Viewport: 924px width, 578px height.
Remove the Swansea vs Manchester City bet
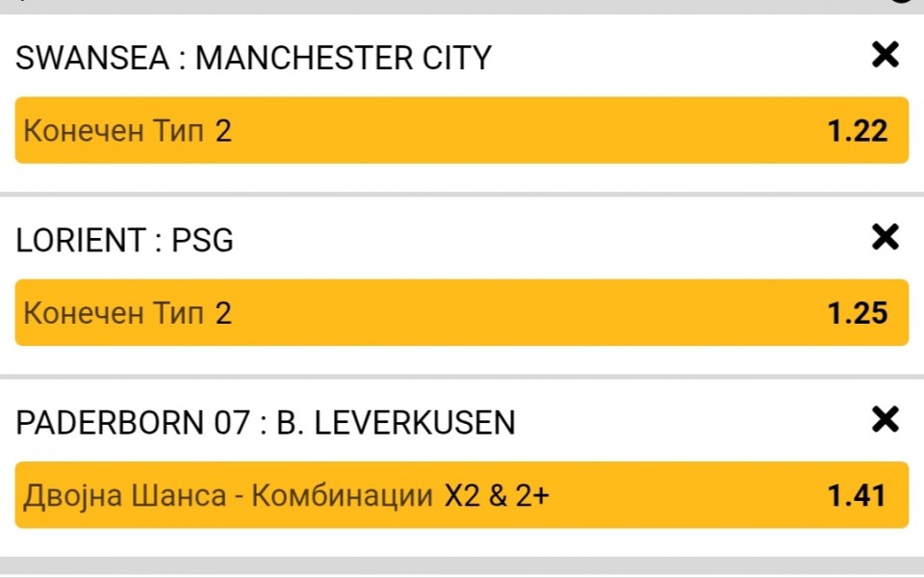885,56
